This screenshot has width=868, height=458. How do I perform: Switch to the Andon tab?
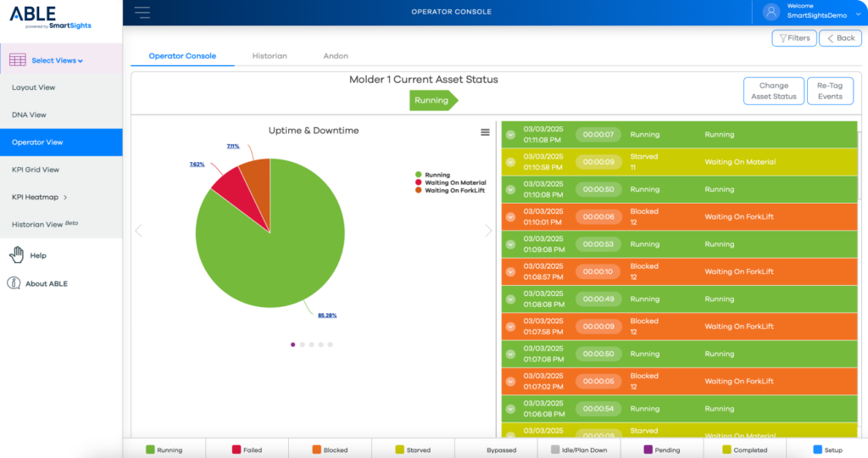coord(336,56)
